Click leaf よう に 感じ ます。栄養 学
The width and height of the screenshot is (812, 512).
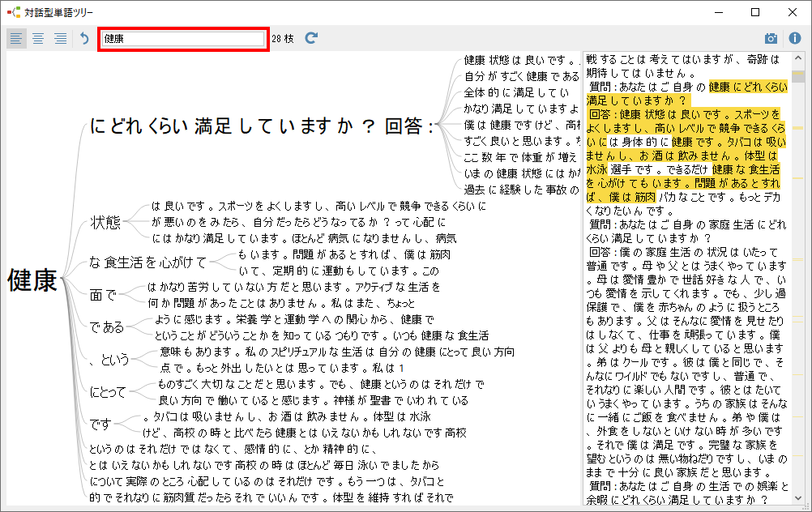click(294, 319)
